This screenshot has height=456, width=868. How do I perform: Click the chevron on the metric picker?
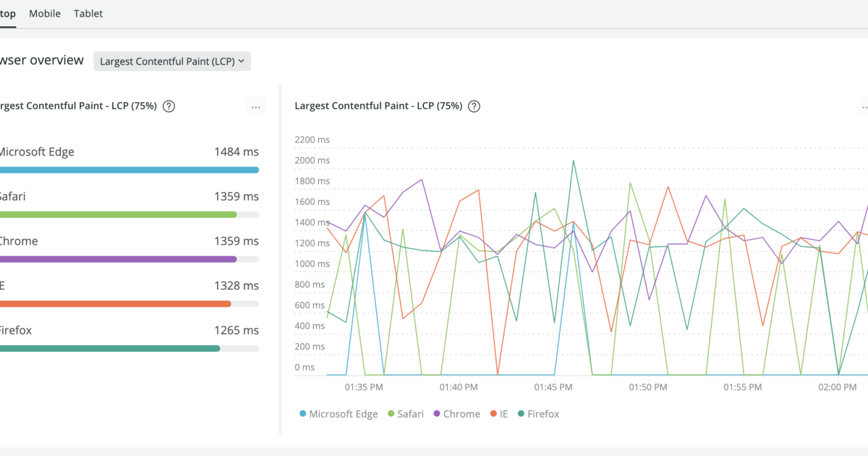(x=242, y=61)
